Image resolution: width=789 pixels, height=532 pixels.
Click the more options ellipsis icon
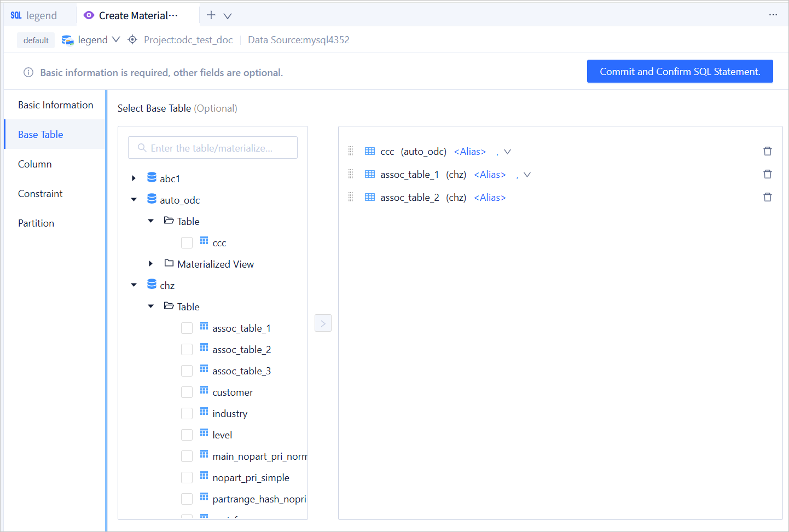point(773,15)
